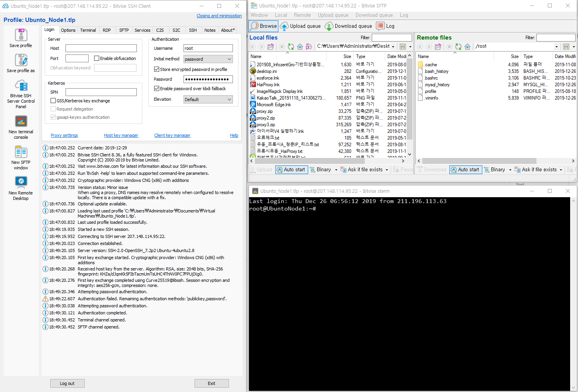Refresh the Remote files list
Screen dimensions: 578x392
point(458,47)
